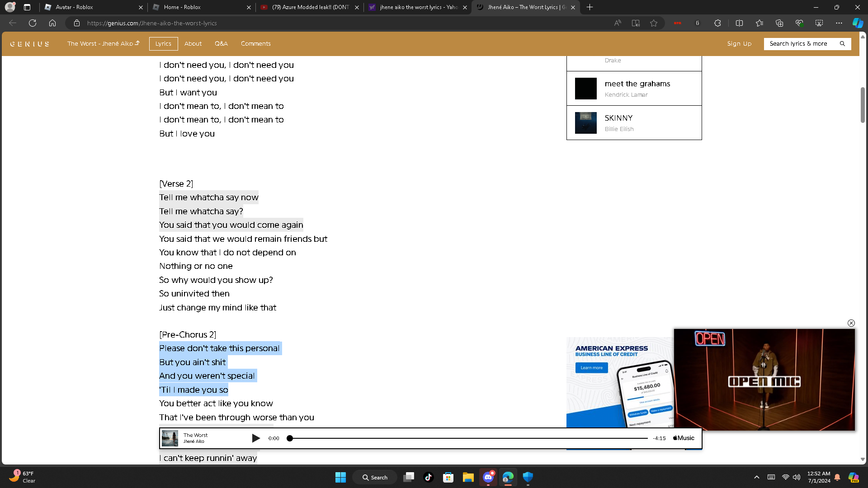The image size is (868, 488).
Task: Go to the Q&A section
Action: [221, 44]
